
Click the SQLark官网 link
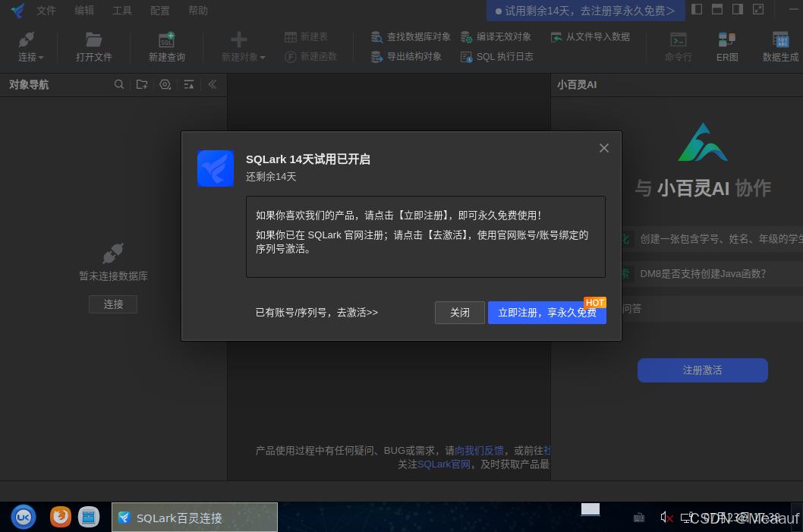[444, 464]
